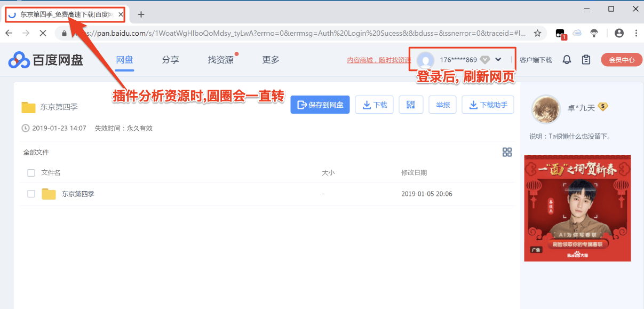Image resolution: width=644 pixels, height=309 pixels.
Task: Click the sharer's avatar 卓*九天
Action: click(546, 109)
